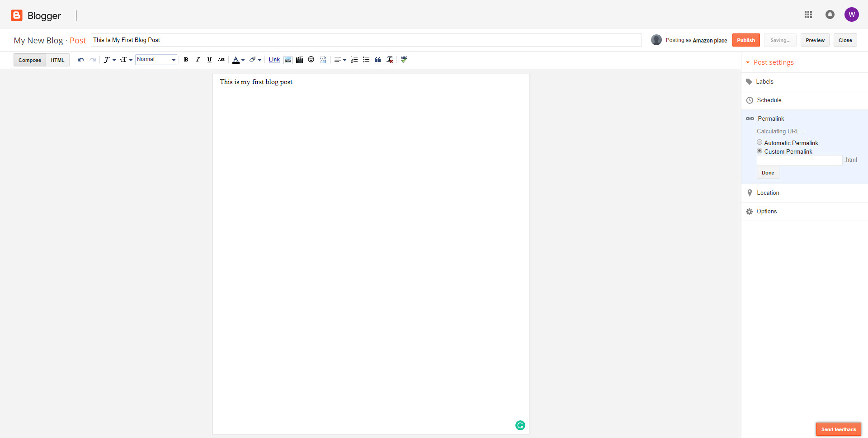Click Done in Permalink settings

[x=768, y=173]
